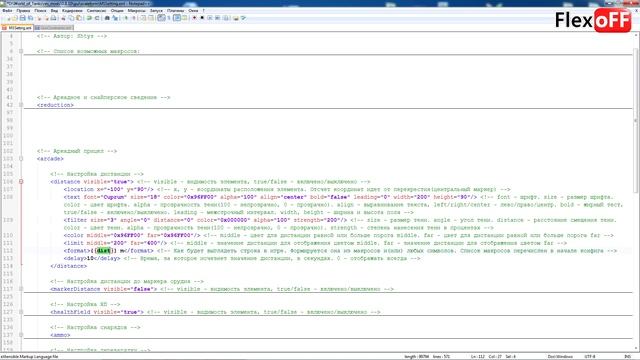Image resolution: width=640 pixels, height=360 pixels.
Task: Click the Save toolbar icon
Action: tap(22, 18)
